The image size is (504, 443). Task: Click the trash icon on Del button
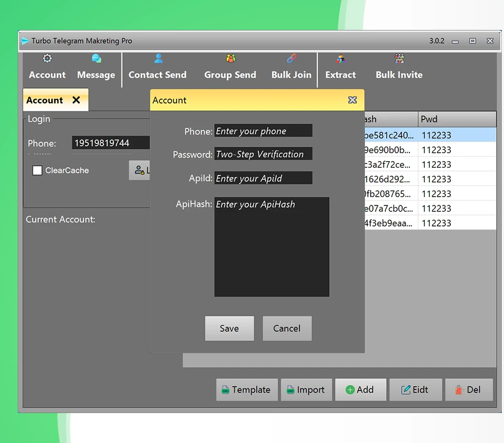459,390
